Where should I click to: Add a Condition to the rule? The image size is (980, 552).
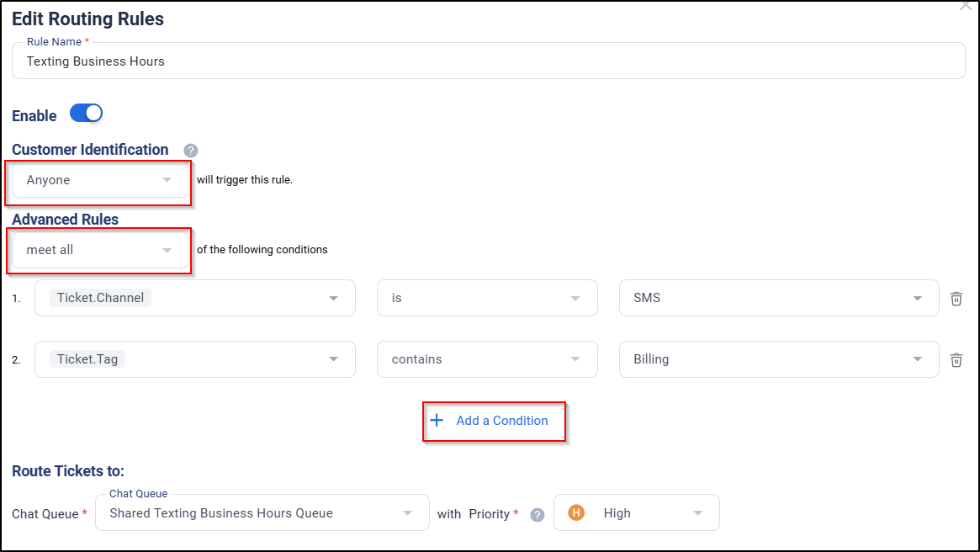tap(490, 421)
